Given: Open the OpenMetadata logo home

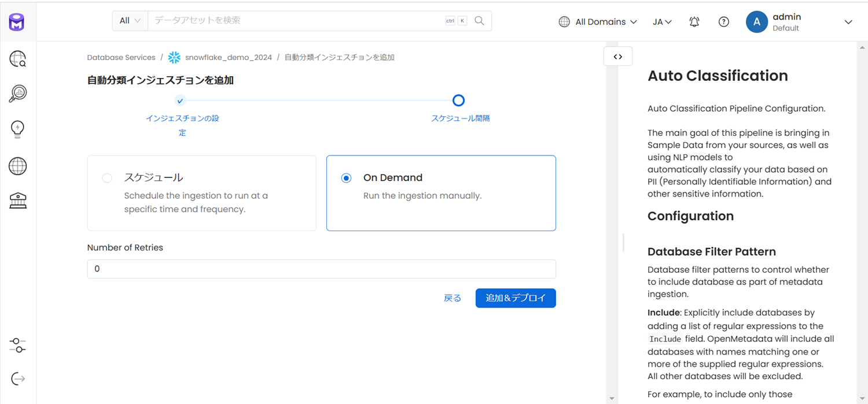Looking at the screenshot, I should click(17, 22).
